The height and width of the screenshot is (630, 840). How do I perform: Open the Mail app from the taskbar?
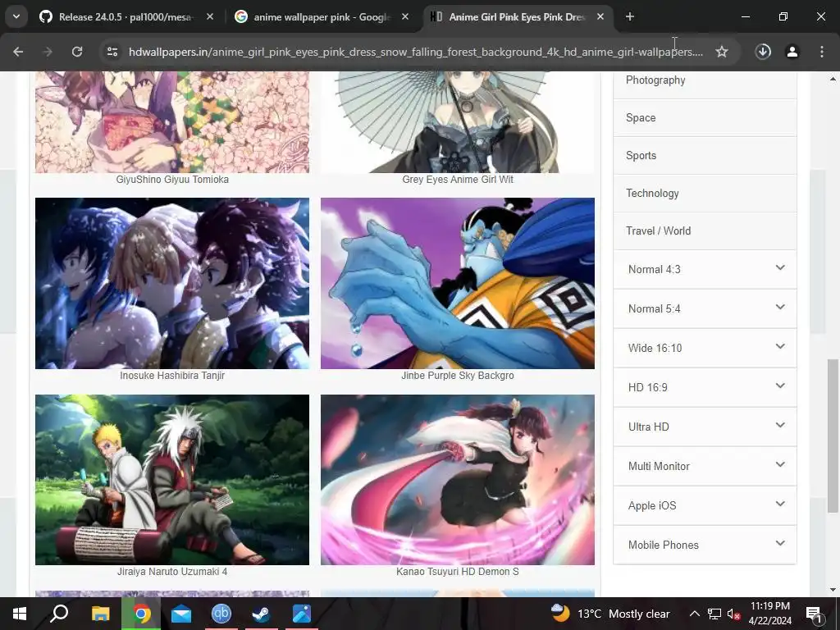[181, 614]
